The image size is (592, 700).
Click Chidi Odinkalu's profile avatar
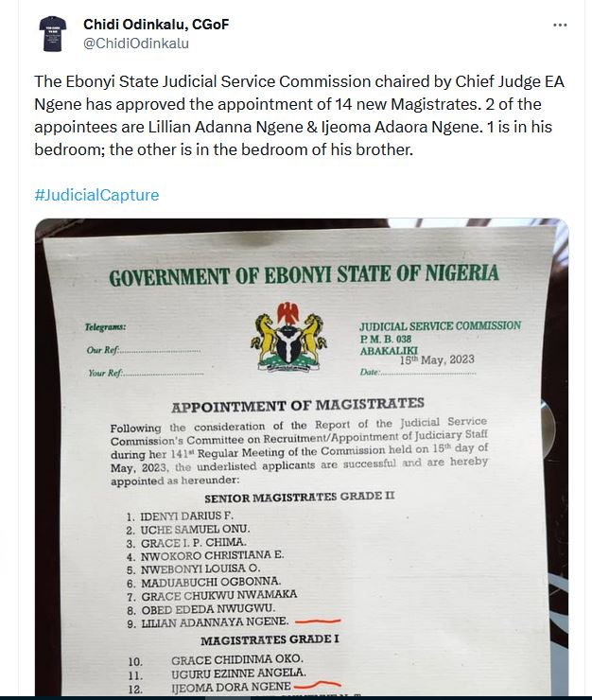pyautogui.click(x=53, y=34)
